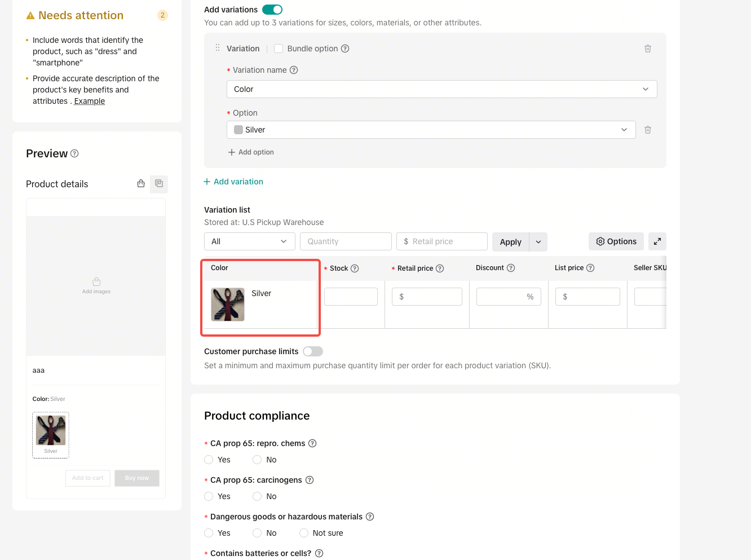
Task: Open help icon next to Variation name
Action: click(294, 70)
